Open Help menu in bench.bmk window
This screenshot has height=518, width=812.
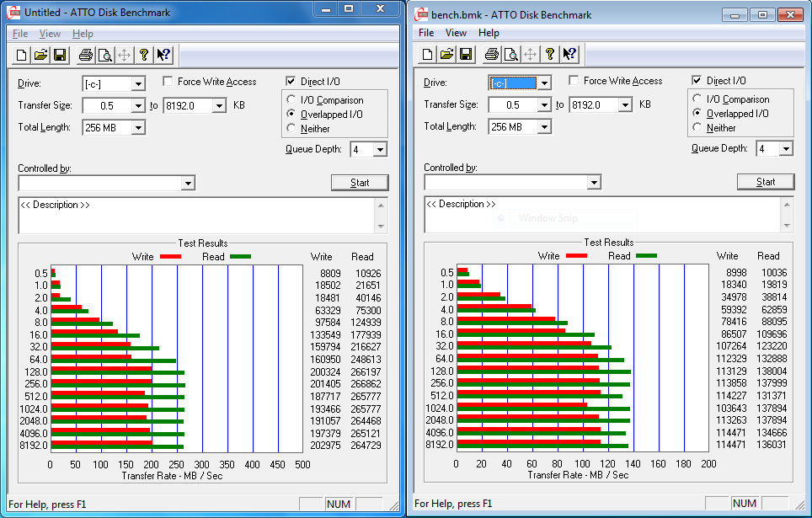coord(489,33)
